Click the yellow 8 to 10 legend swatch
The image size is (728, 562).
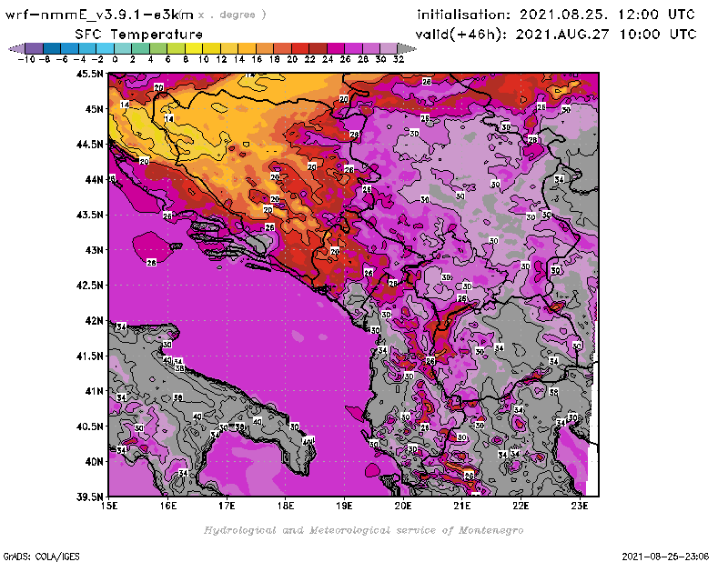[x=194, y=48]
